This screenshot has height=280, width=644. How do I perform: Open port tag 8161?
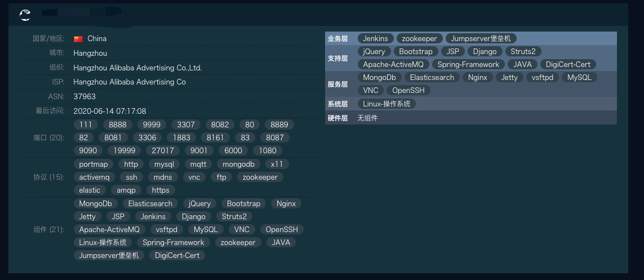pyautogui.click(x=216, y=137)
